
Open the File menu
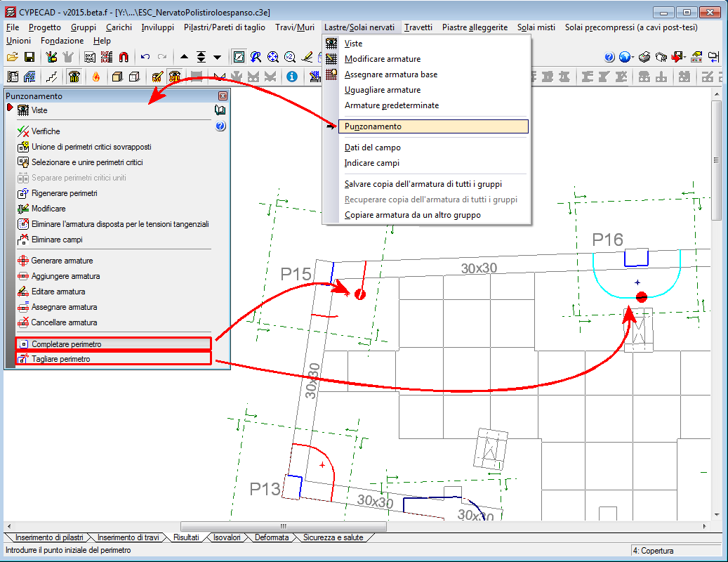tap(13, 27)
